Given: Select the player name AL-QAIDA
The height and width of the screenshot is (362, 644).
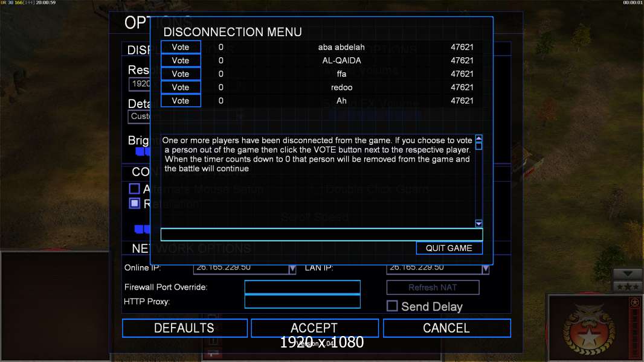Looking at the screenshot, I should 341,61.
